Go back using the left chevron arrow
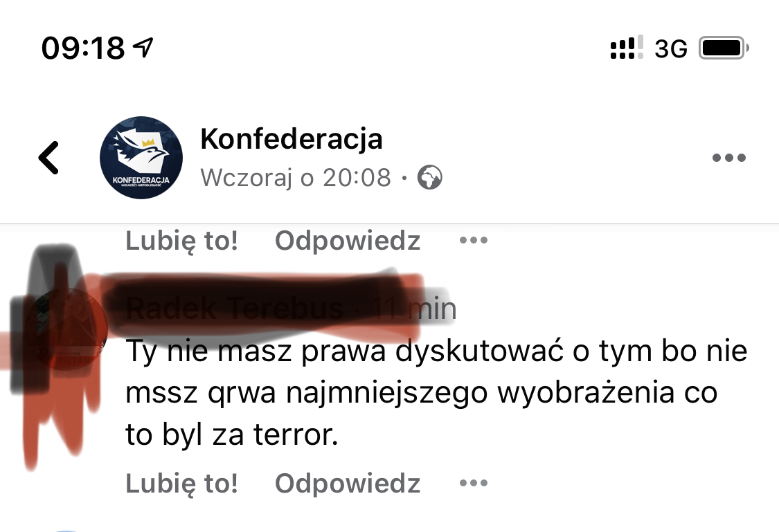Image resolution: width=779 pixels, height=532 pixels. click(48, 158)
